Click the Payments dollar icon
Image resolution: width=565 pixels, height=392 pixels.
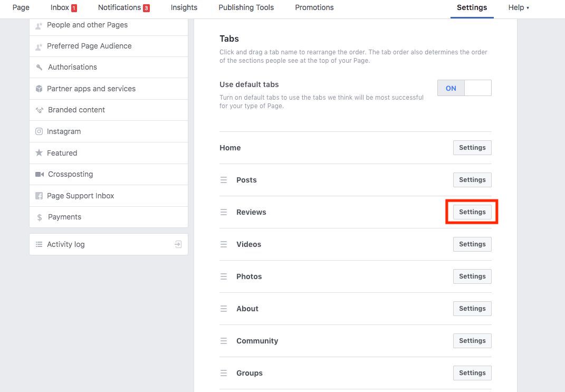39,217
